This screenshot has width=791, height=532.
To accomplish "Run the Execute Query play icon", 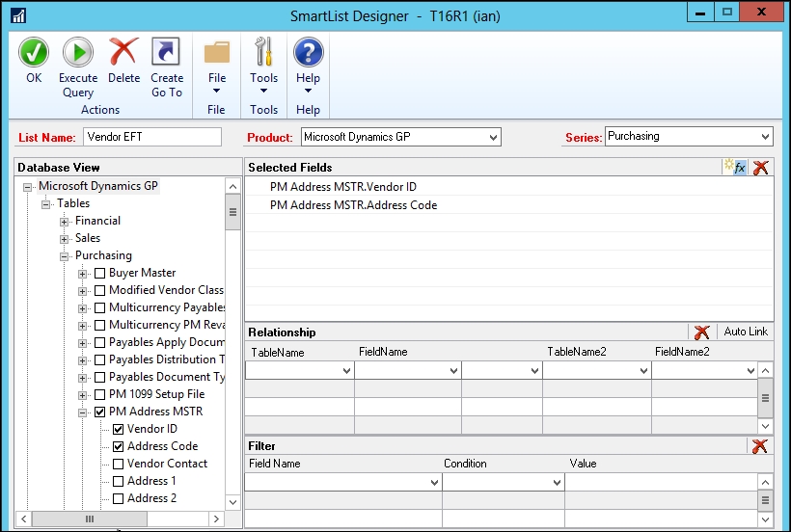I will 78,52.
